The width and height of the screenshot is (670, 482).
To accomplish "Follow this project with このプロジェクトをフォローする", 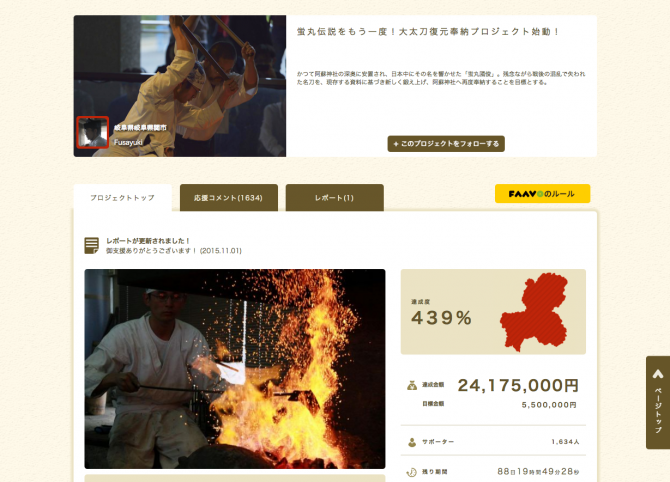I will (446, 144).
